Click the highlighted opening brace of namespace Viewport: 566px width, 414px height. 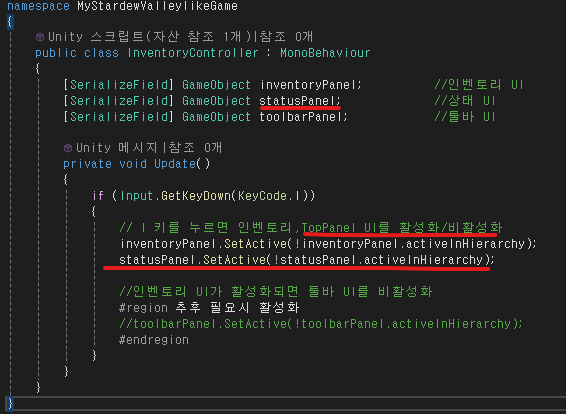tap(10, 22)
